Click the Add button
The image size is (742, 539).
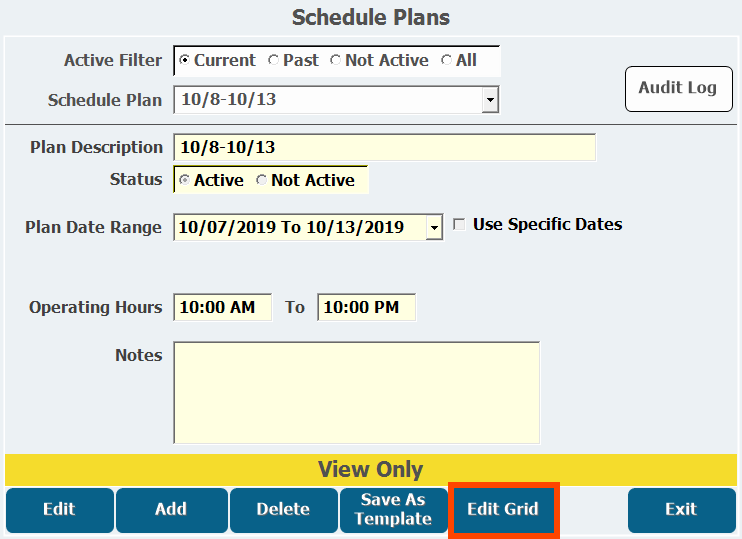click(171, 510)
